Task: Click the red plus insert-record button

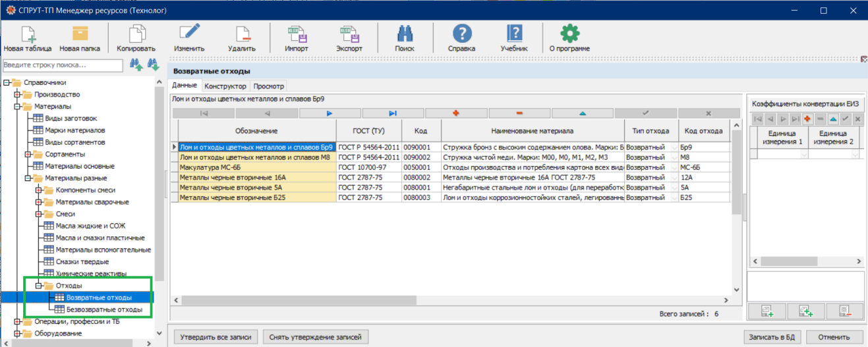Action: pyautogui.click(x=455, y=113)
